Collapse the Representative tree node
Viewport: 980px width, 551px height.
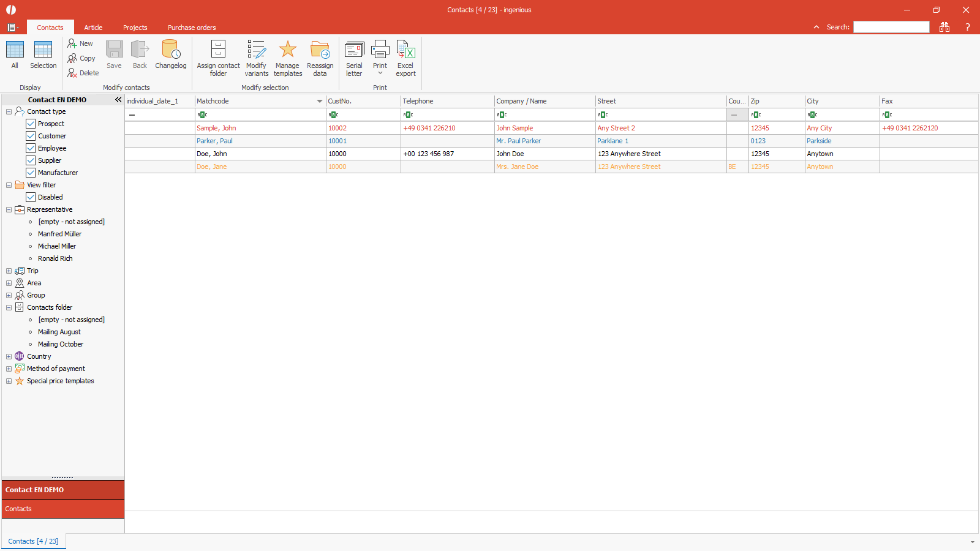pyautogui.click(x=9, y=209)
